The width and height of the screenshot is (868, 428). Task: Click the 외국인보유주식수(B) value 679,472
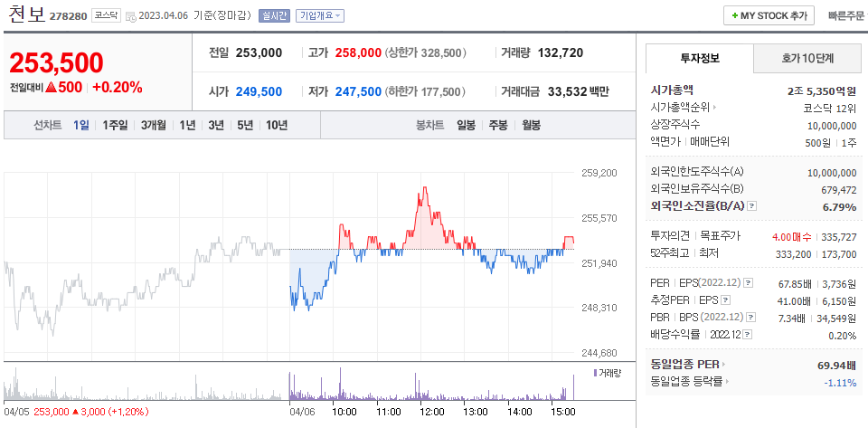[x=839, y=190]
